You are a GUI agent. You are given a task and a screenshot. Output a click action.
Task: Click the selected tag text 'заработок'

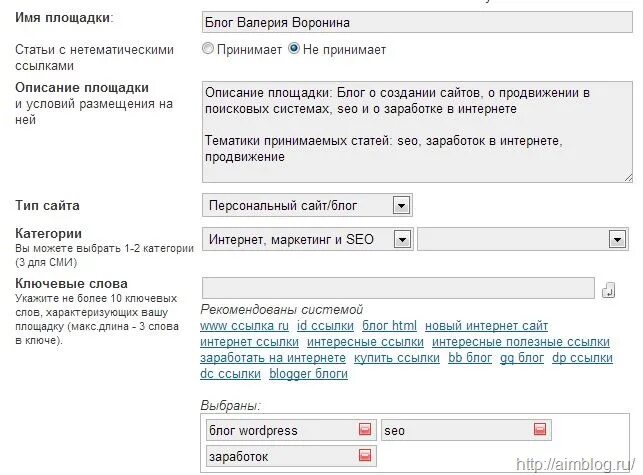[x=238, y=456]
